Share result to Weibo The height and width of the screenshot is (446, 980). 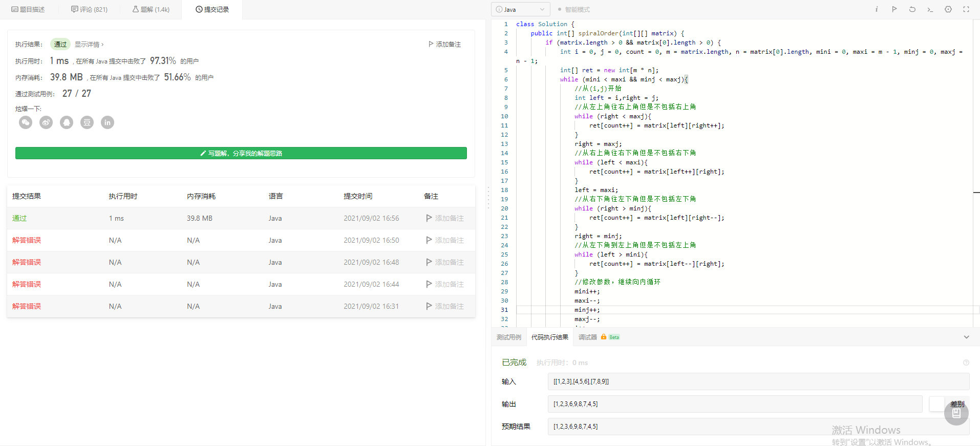[x=46, y=122]
